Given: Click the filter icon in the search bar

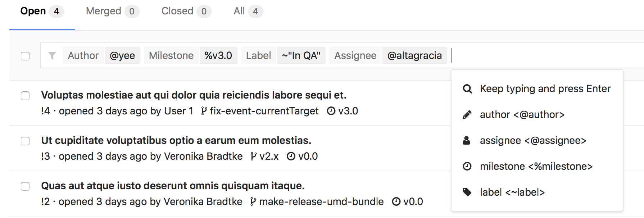Looking at the screenshot, I should (x=52, y=55).
